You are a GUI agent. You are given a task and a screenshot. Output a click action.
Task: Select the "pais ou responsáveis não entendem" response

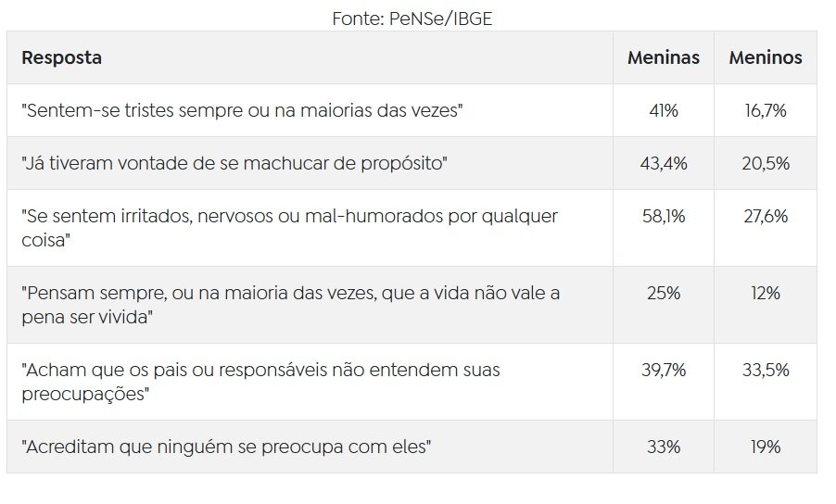[x=260, y=381]
